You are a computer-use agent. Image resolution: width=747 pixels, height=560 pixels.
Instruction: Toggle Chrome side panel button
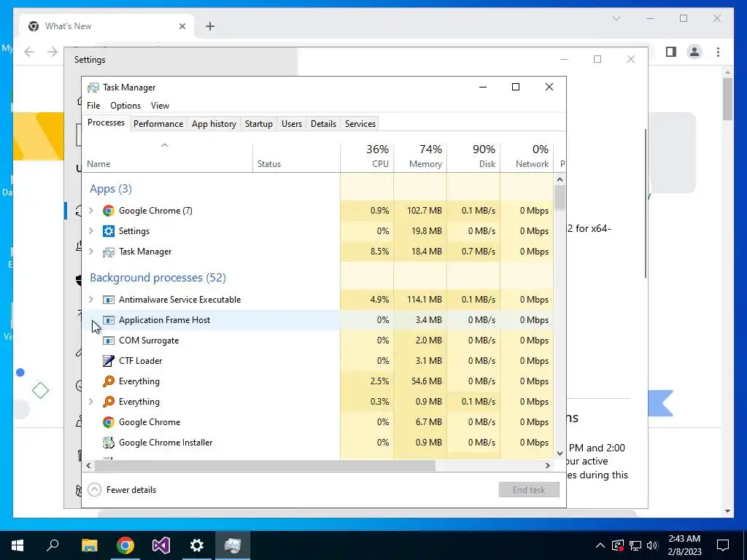671,52
